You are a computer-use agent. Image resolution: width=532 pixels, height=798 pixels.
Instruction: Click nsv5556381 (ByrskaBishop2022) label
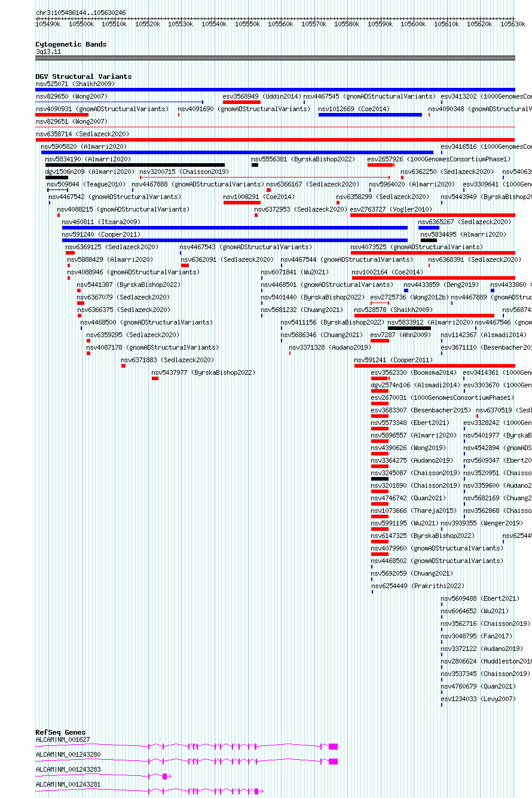[x=304, y=159]
